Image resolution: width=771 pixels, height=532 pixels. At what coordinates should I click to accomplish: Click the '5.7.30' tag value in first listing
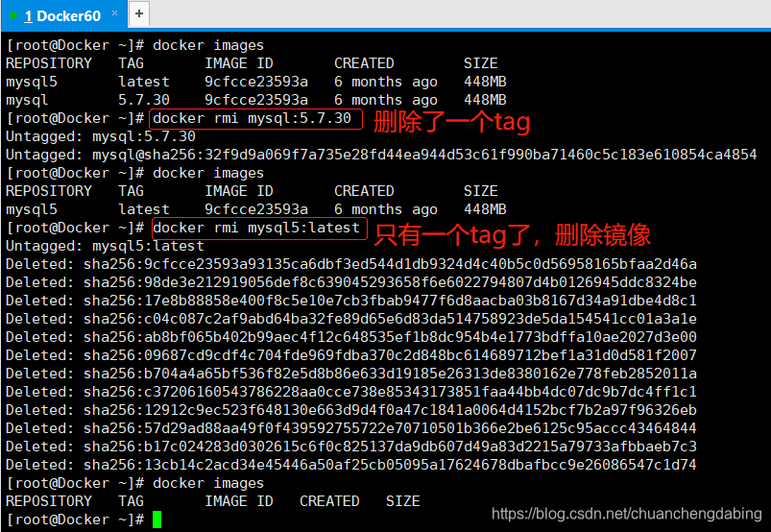144,100
